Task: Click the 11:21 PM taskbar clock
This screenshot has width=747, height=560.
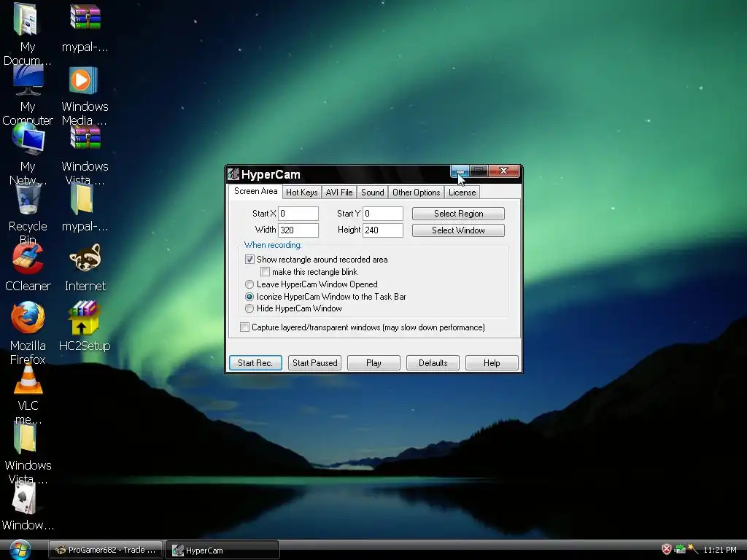Action: (x=720, y=550)
